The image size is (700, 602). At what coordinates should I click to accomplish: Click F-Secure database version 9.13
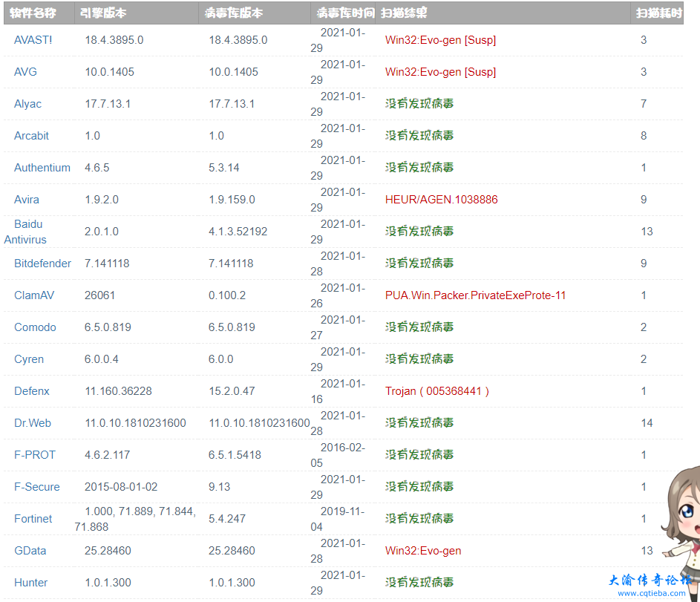click(x=219, y=487)
